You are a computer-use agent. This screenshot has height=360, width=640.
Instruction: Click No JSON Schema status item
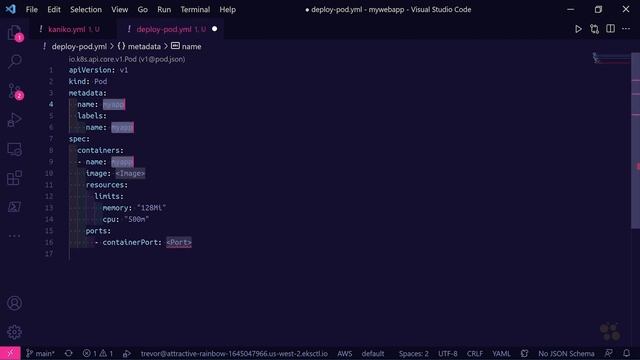pos(566,353)
